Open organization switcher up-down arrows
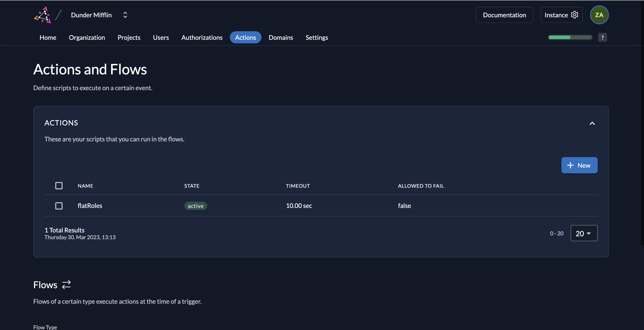 pos(125,15)
